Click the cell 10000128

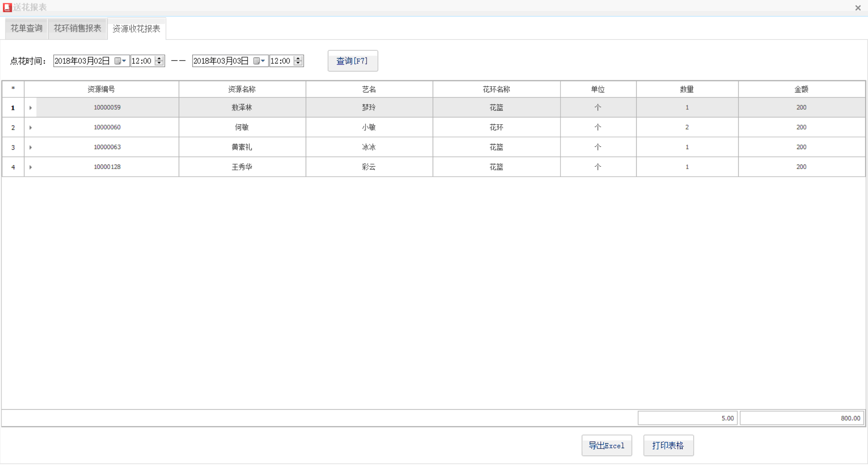coord(107,167)
